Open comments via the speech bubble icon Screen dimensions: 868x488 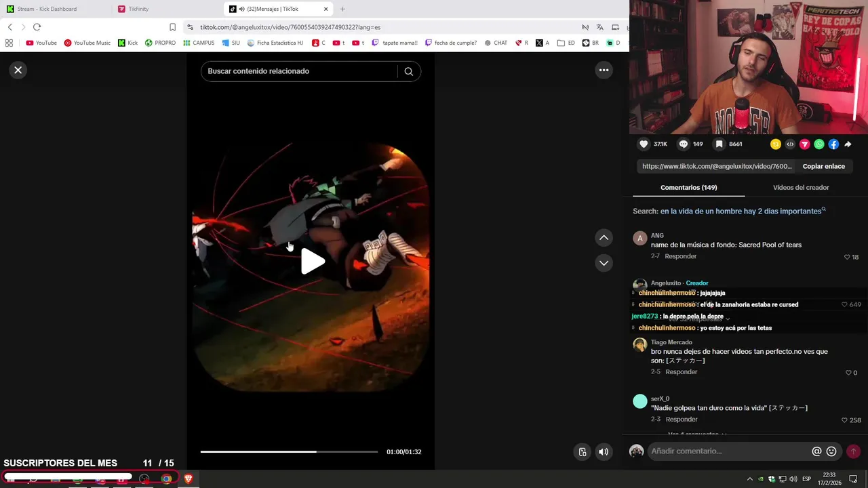click(x=684, y=144)
